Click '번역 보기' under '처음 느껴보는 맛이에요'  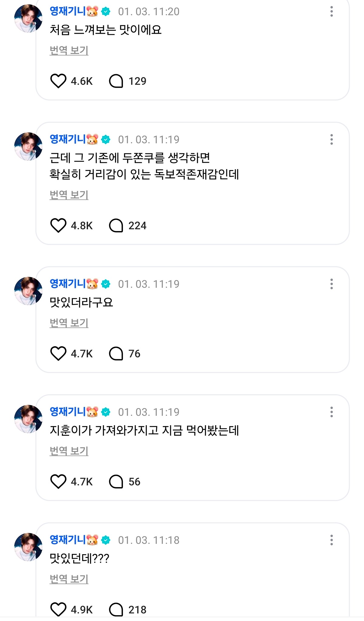[69, 50]
